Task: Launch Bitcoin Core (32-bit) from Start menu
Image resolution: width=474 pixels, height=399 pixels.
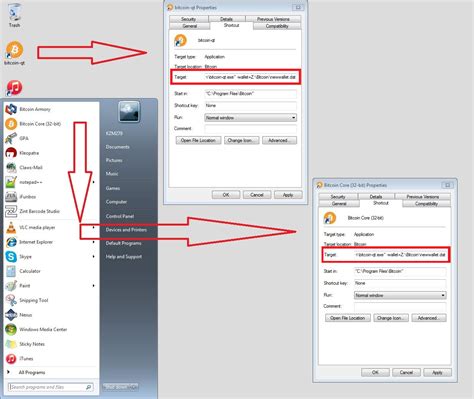Action: 40,124
